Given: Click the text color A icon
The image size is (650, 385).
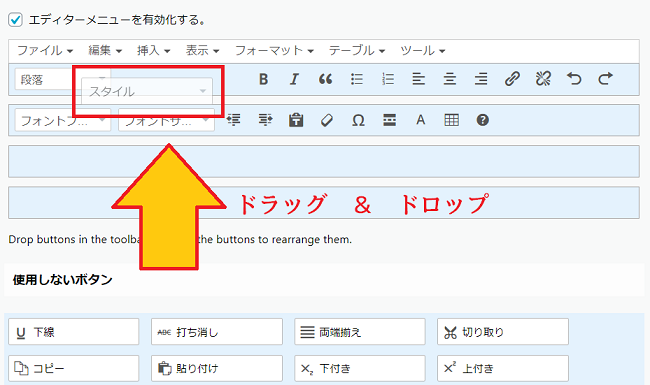Looking at the screenshot, I should tap(420, 120).
